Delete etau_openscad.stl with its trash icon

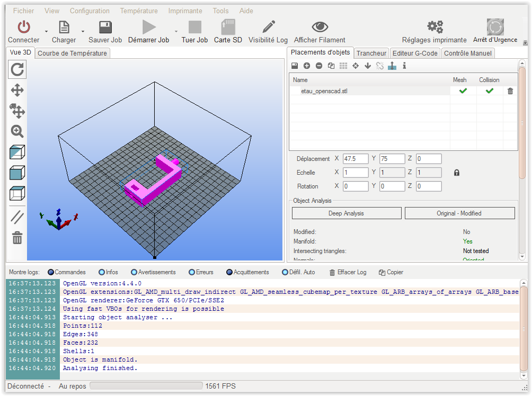click(510, 91)
